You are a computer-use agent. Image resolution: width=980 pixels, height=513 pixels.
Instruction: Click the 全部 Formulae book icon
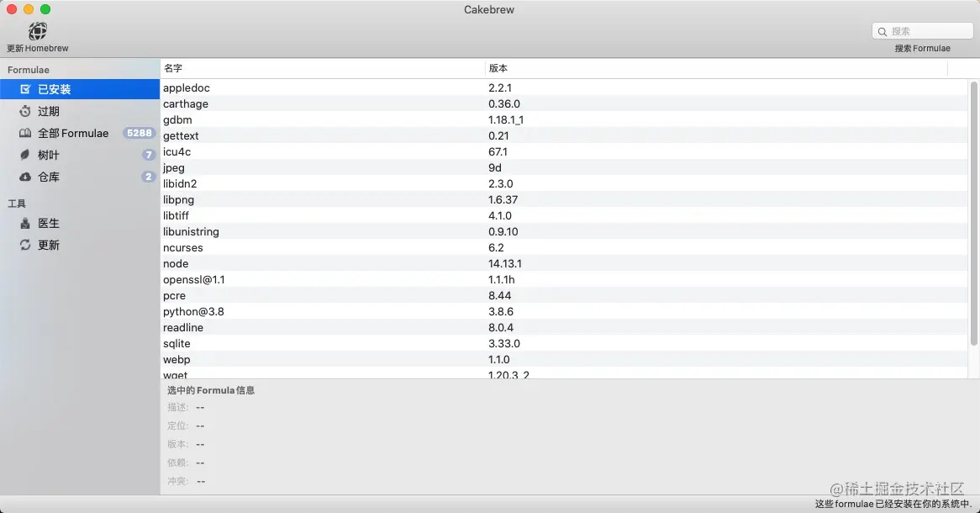point(25,133)
